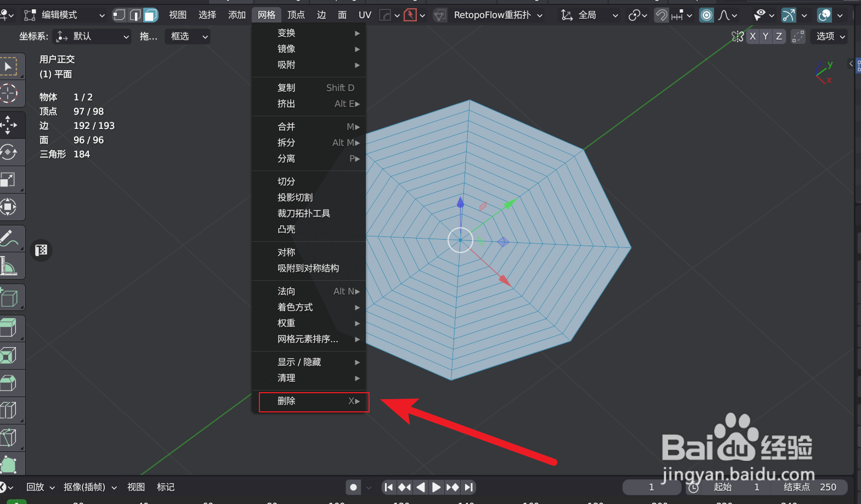Click the current frame field
The height and width of the screenshot is (504, 861).
(x=652, y=487)
